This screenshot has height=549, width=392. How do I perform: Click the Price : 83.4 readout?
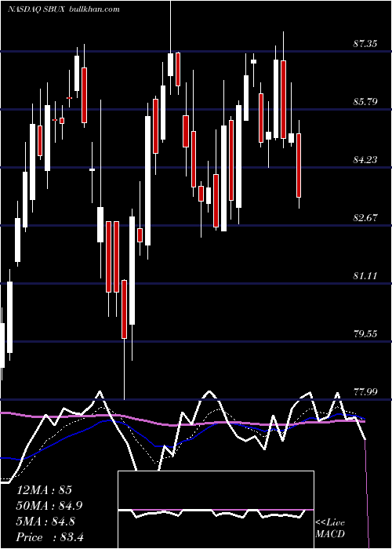coord(49,537)
